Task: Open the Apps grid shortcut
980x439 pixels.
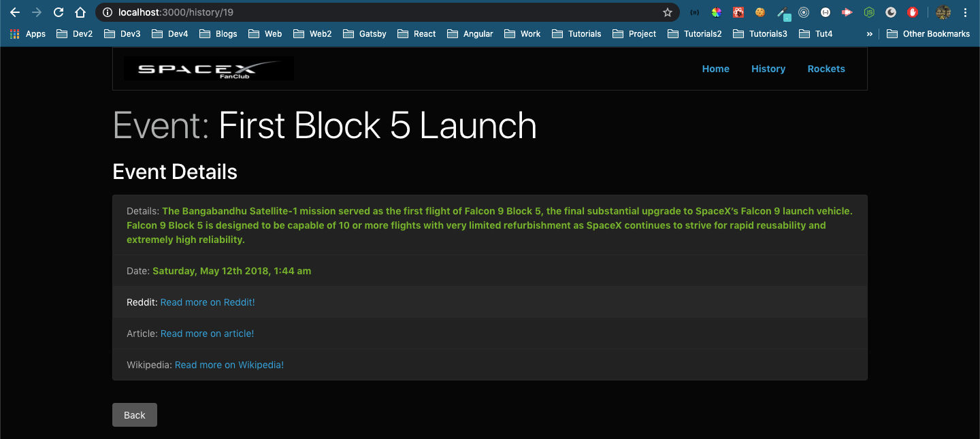Action: [x=28, y=33]
